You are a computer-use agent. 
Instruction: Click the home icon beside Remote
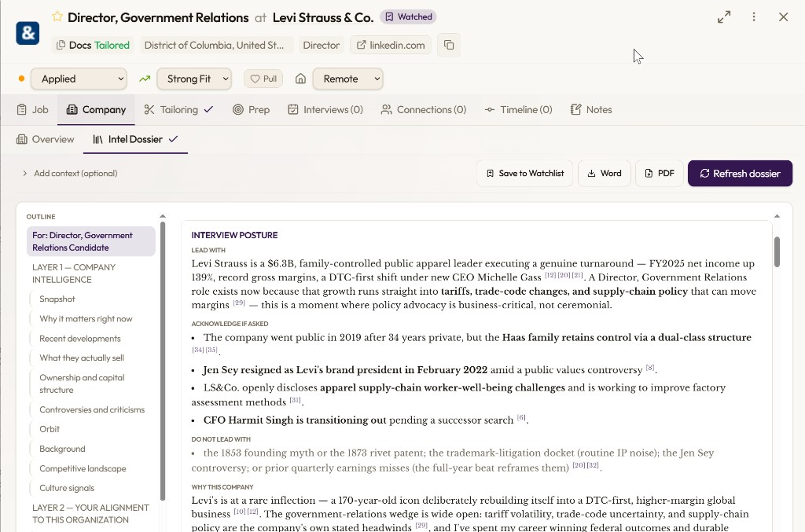click(x=300, y=79)
